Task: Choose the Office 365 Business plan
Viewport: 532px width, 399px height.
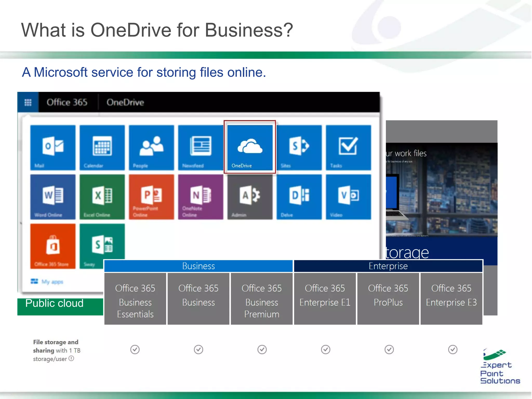Action: pos(198,299)
